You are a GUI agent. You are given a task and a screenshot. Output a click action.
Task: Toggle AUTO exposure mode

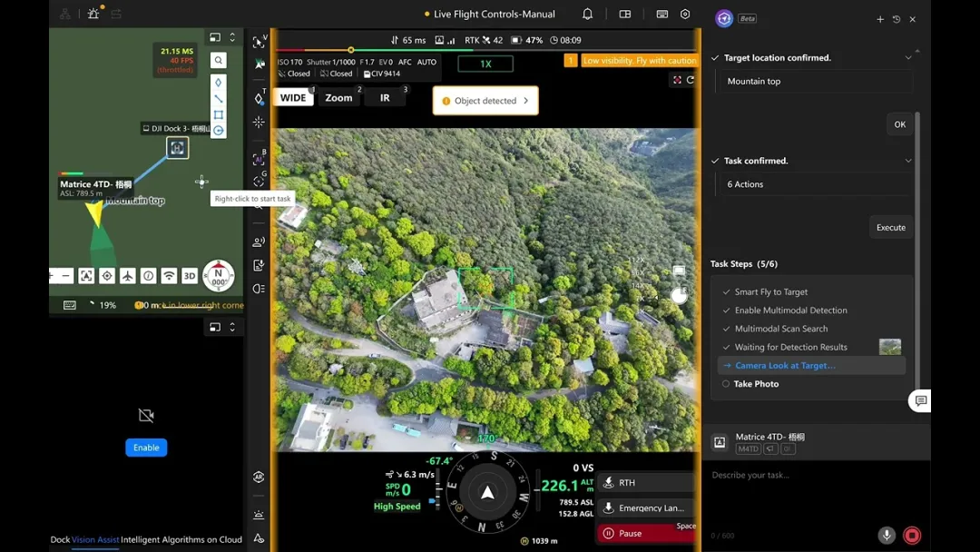click(426, 62)
